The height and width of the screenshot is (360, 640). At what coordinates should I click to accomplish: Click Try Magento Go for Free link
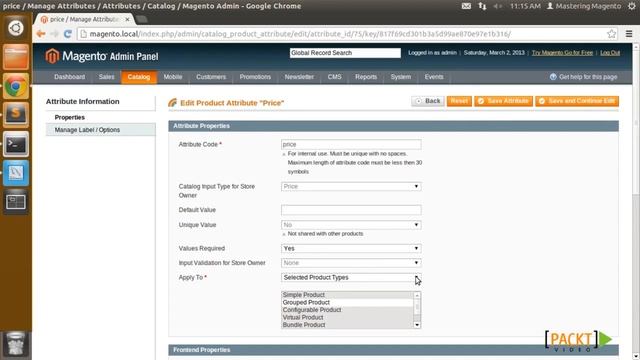point(562,53)
